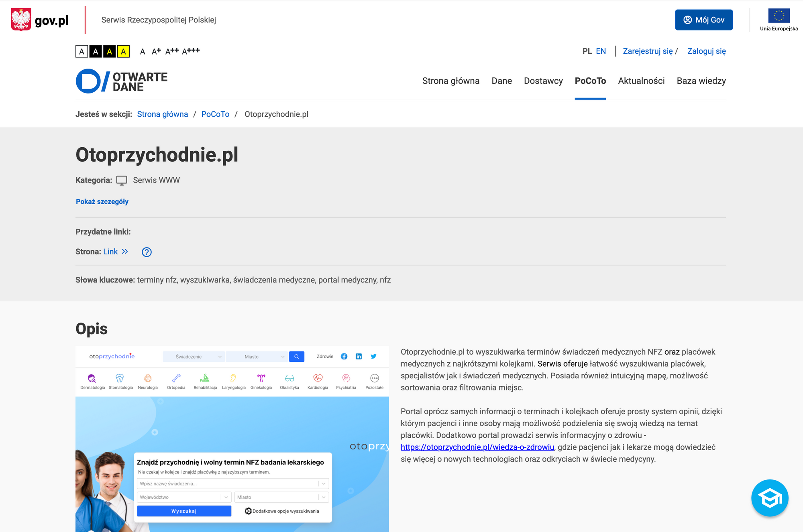Click the LinkedIn icon
Screen dimensions: 803x532
[359, 356]
